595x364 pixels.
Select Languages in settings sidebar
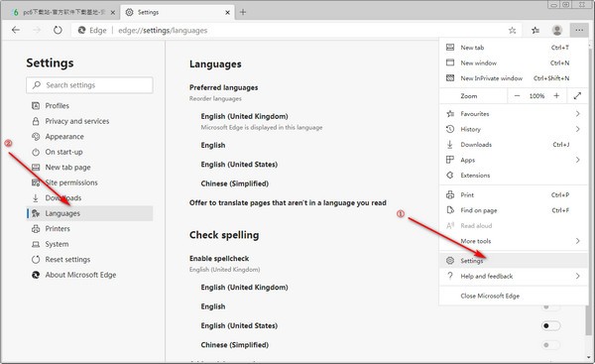tap(89, 213)
